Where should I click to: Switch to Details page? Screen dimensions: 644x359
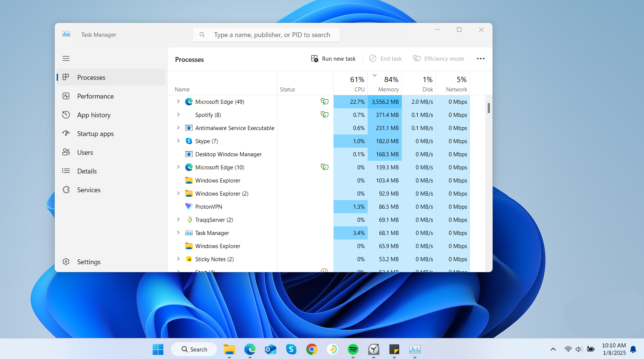[x=111, y=171]
